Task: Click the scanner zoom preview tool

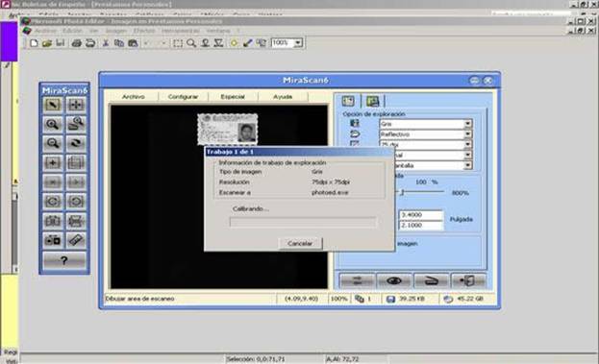Action: pos(76,124)
